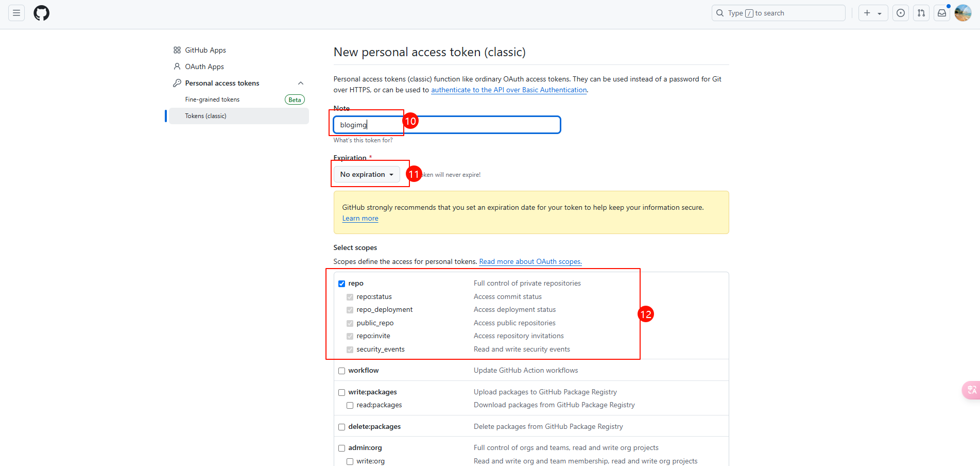Open the hamburger navigation menu

click(16, 13)
